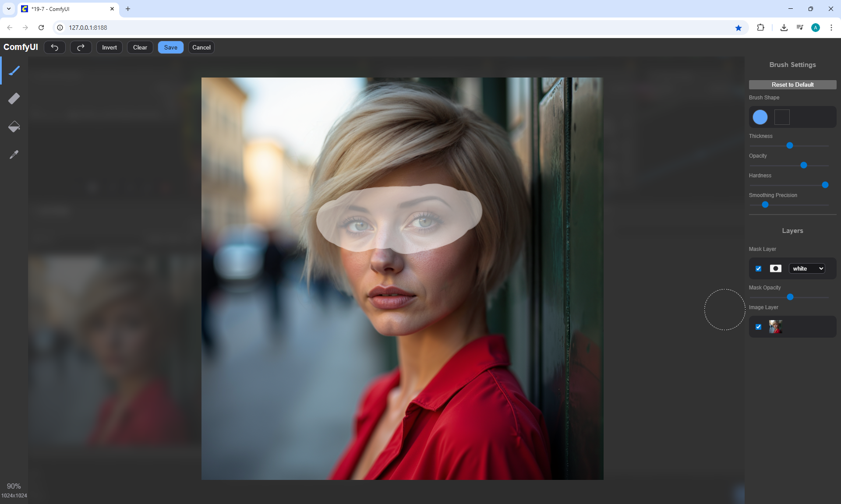Open a new browser tab

click(x=128, y=9)
